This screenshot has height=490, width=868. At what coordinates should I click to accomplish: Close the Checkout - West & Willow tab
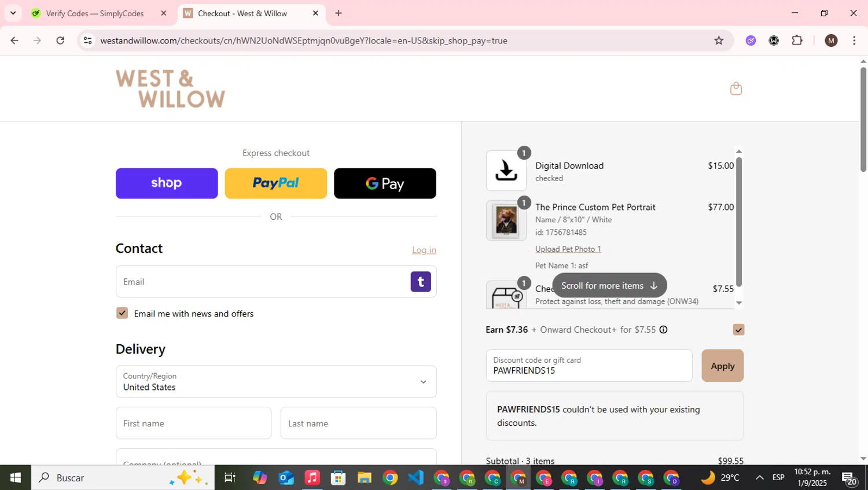[315, 13]
